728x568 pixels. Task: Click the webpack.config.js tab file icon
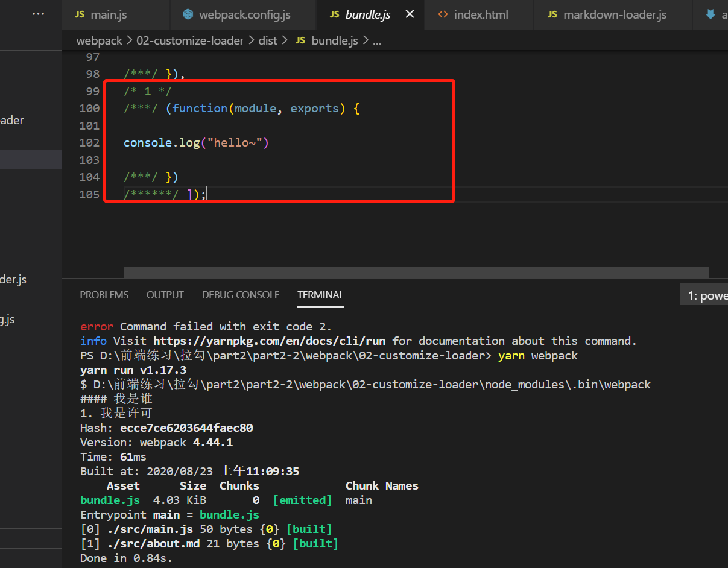(x=188, y=14)
